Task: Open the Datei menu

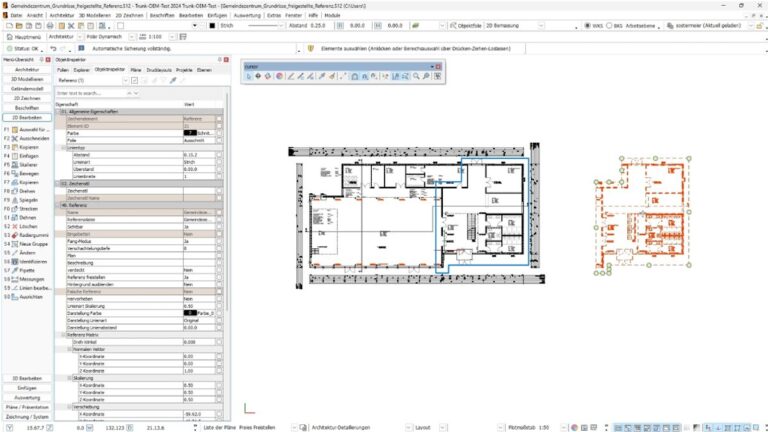Action: (x=16, y=16)
